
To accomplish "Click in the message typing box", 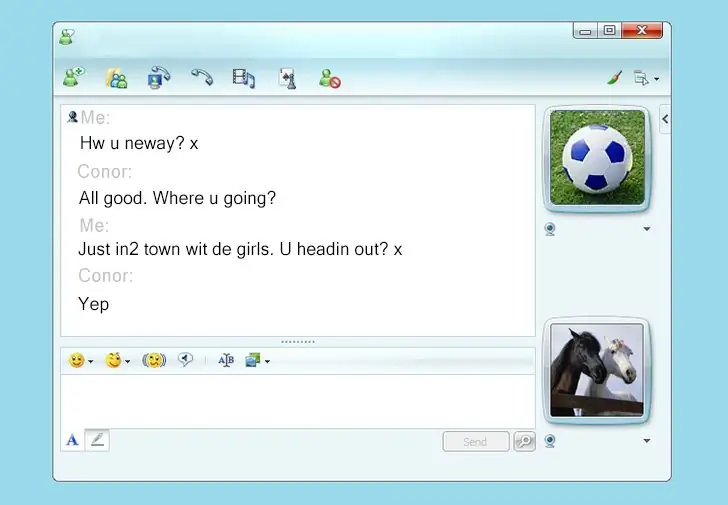I will tap(298, 401).
